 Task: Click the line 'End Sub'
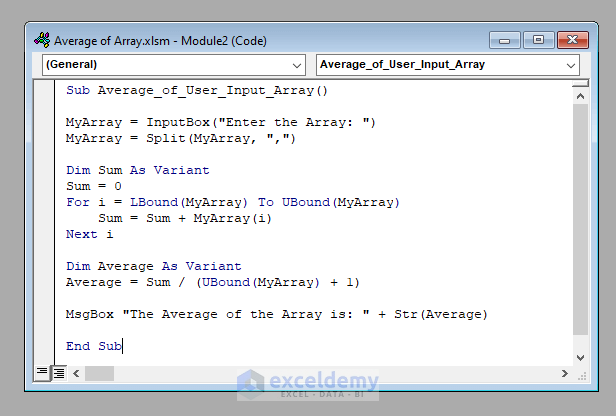pyautogui.click(x=94, y=346)
